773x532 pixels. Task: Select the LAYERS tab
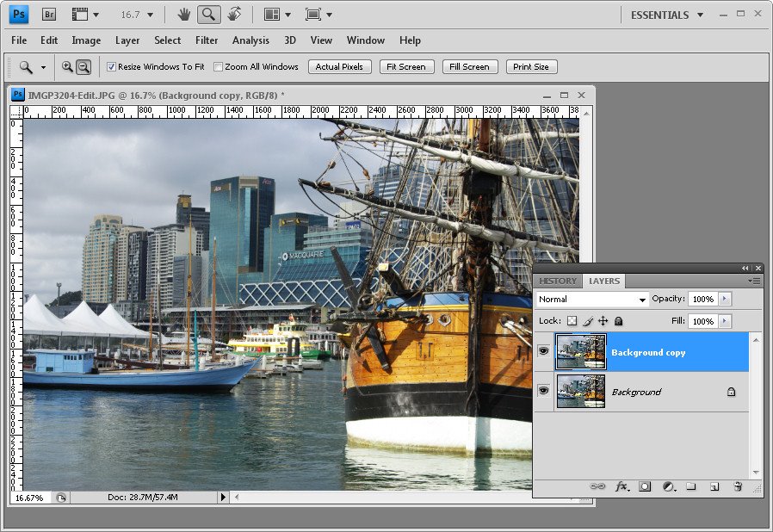point(604,281)
